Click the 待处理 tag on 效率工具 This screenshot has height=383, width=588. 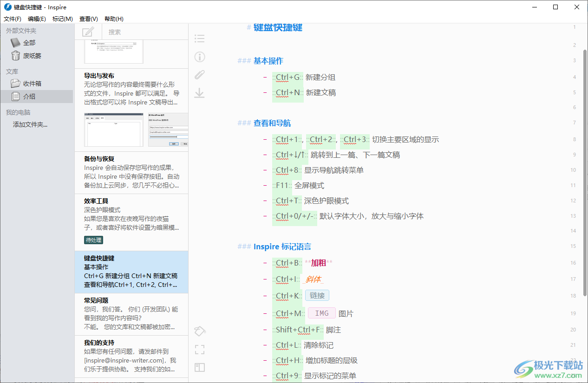(x=93, y=240)
